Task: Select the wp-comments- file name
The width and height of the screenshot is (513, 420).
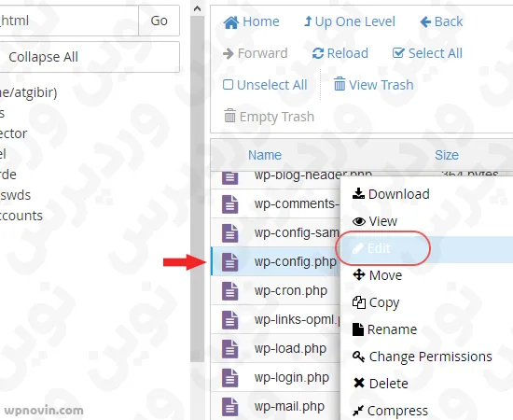Action: [x=297, y=204]
